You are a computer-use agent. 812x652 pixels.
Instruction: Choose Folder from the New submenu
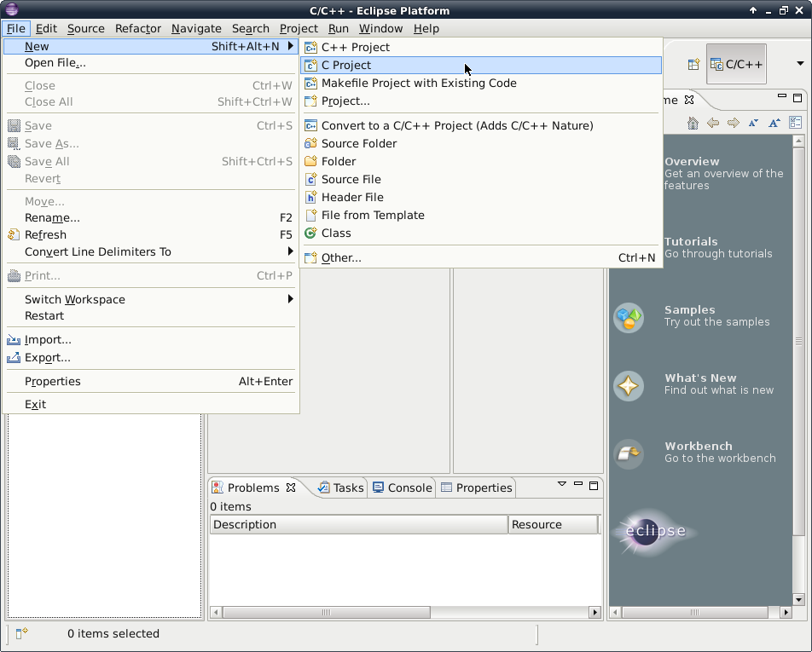(x=480, y=161)
